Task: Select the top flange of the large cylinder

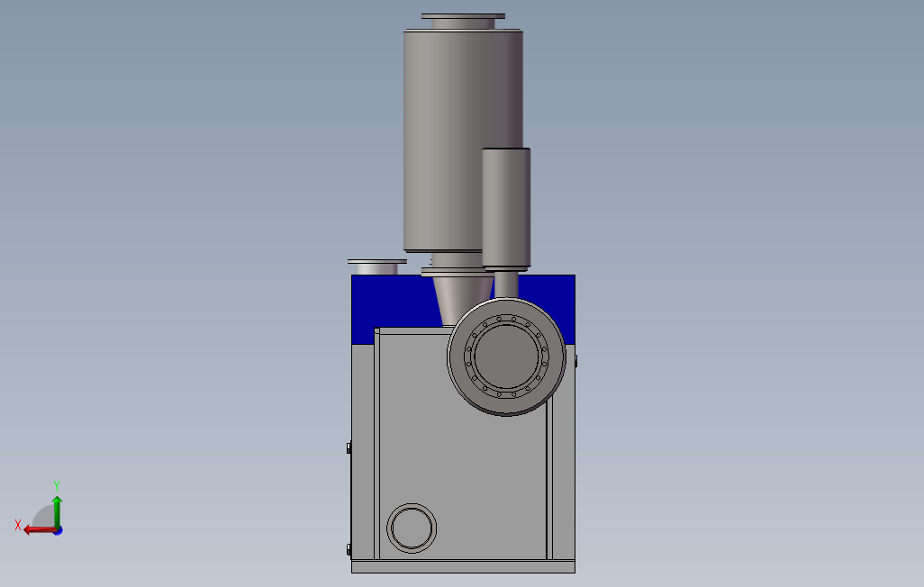Action: 463,16
